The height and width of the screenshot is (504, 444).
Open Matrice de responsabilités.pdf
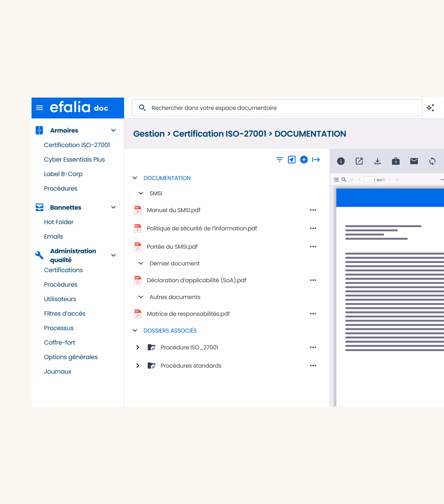188,314
